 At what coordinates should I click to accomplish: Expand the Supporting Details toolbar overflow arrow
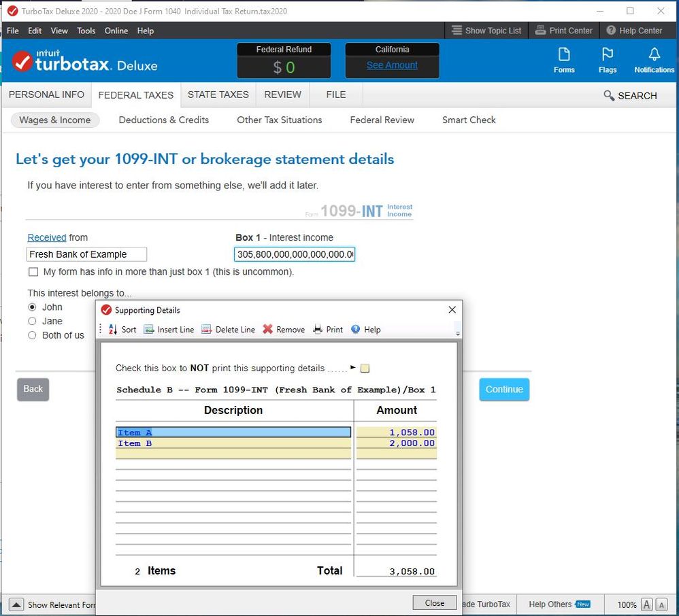pos(458,333)
